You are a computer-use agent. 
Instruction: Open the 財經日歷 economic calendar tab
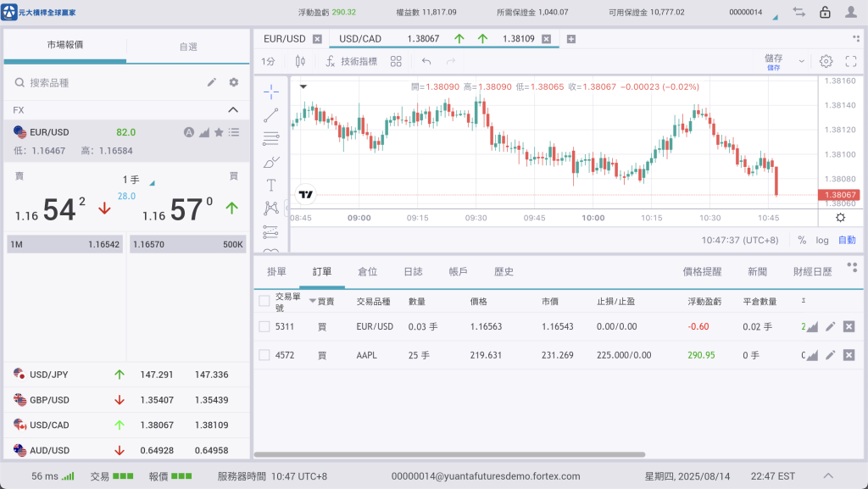tap(813, 271)
